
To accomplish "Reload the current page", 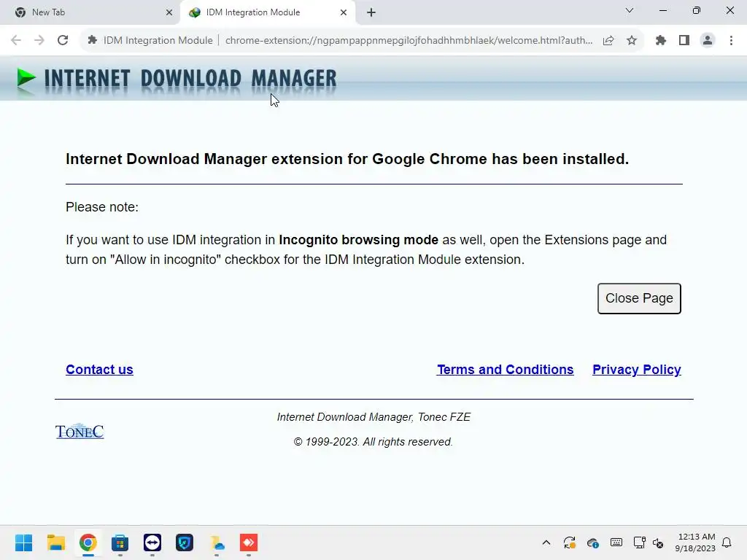I will (63, 41).
